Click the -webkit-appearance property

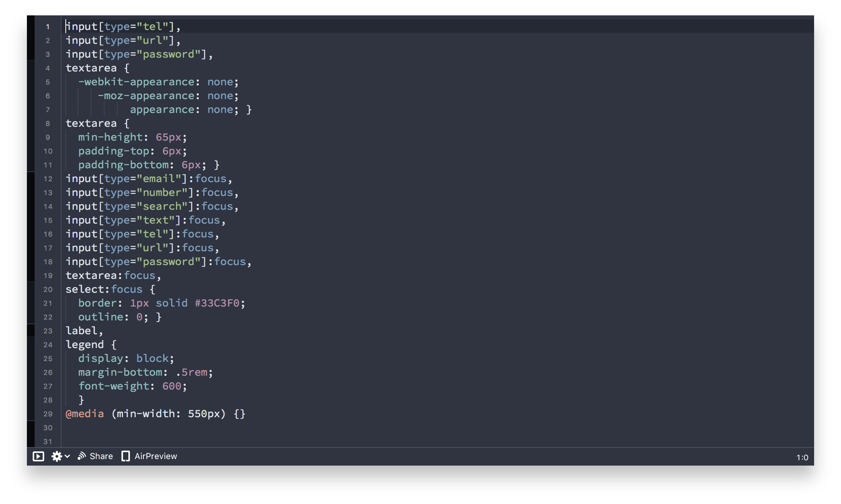136,82
